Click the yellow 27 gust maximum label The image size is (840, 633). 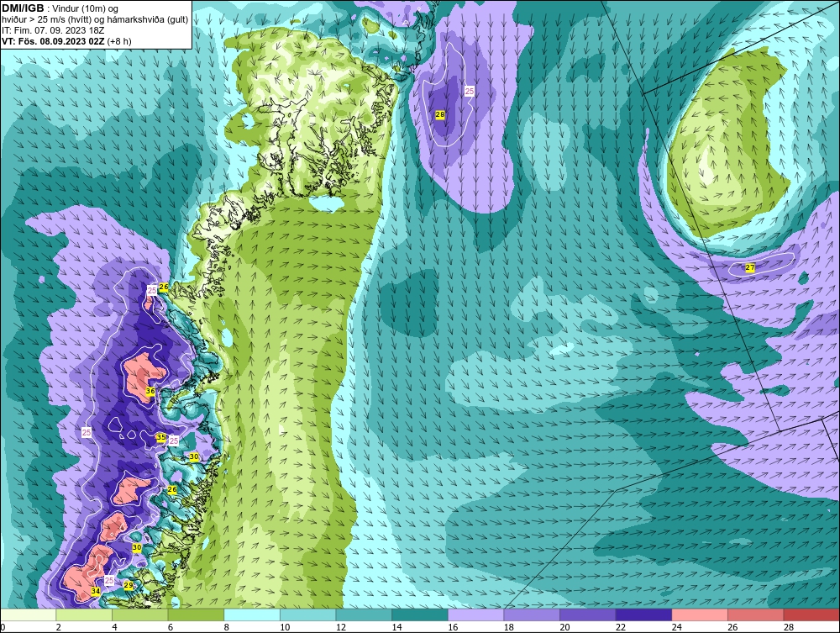coord(750,267)
